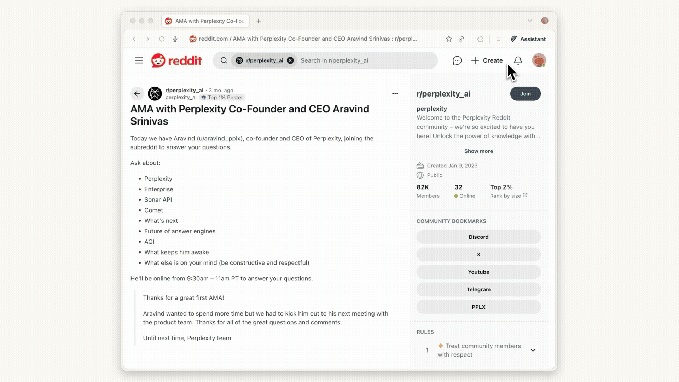Open the user avatar menu
The height and width of the screenshot is (382, 679).
(x=539, y=60)
